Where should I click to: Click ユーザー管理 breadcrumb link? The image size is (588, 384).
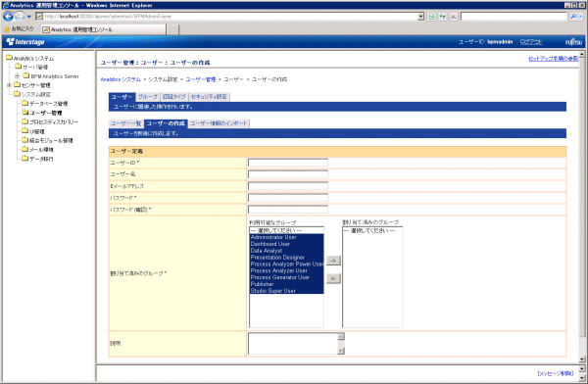click(x=201, y=79)
